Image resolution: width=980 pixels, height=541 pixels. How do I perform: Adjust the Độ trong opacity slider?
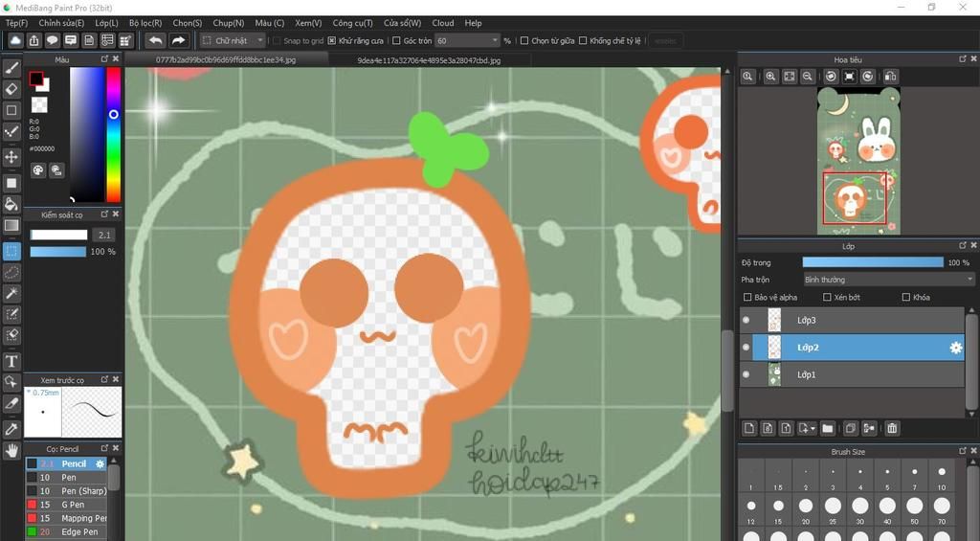(873, 262)
